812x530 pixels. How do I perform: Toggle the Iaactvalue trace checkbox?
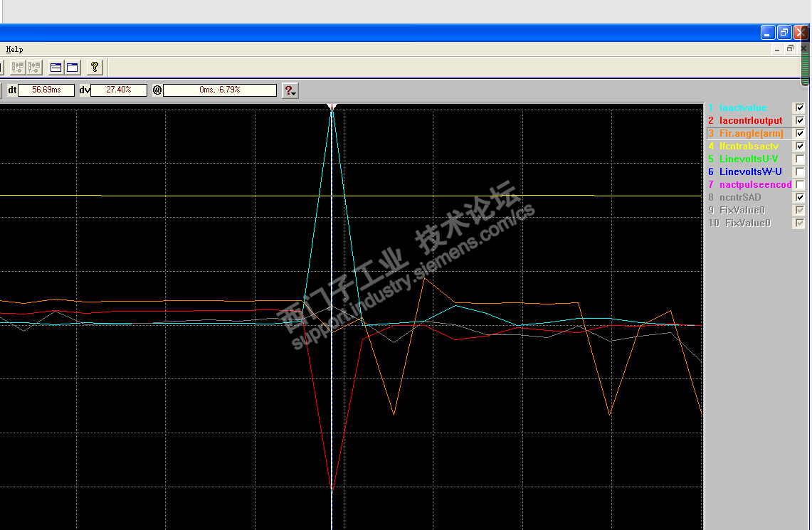[x=800, y=107]
